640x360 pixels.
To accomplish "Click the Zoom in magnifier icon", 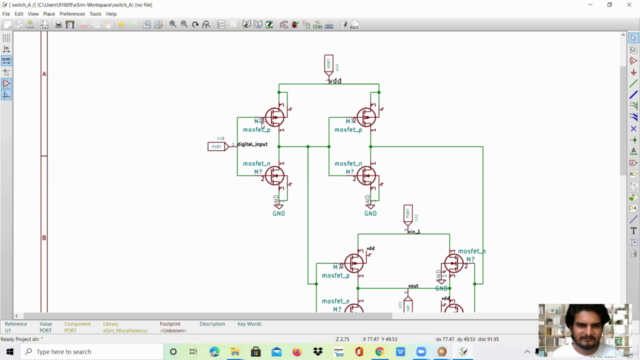I will [x=173, y=25].
